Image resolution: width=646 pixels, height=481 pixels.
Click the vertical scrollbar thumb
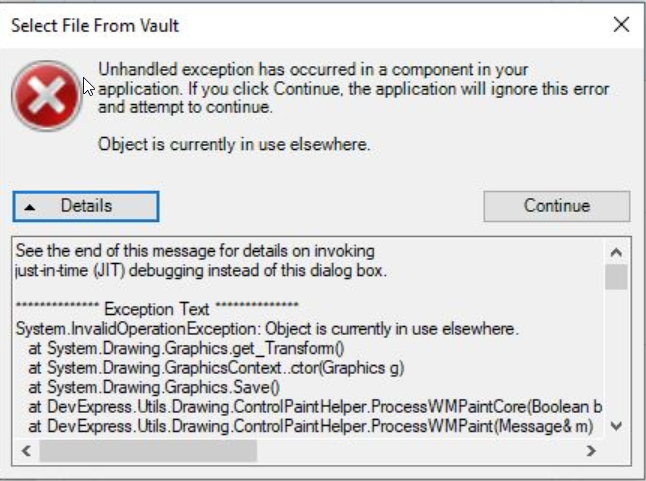[x=616, y=277]
